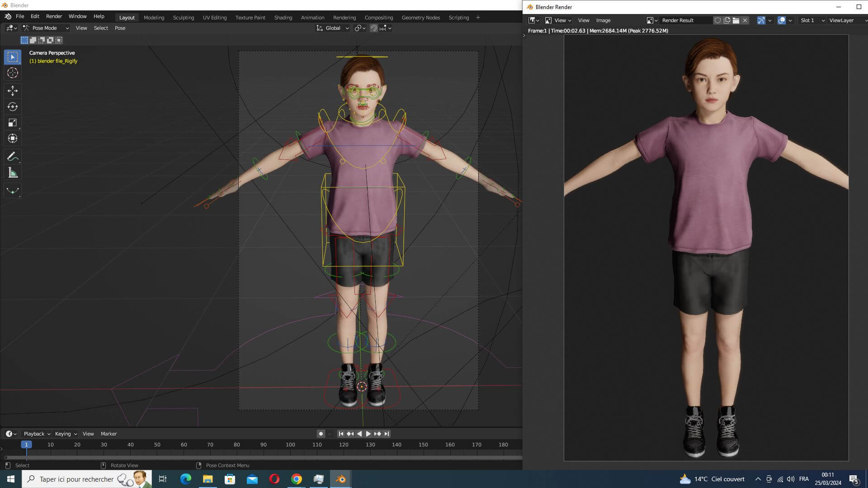868x488 pixels.
Task: Select the Select Box tool
Action: pos(13,57)
